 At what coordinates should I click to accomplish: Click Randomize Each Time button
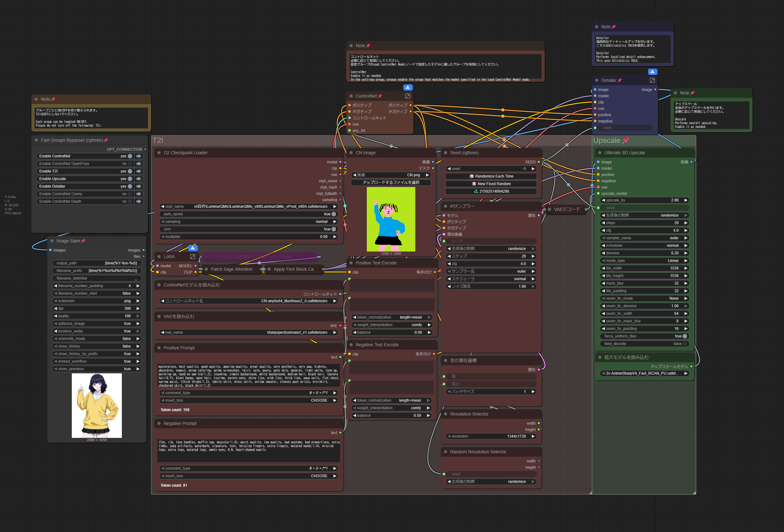[491, 176]
